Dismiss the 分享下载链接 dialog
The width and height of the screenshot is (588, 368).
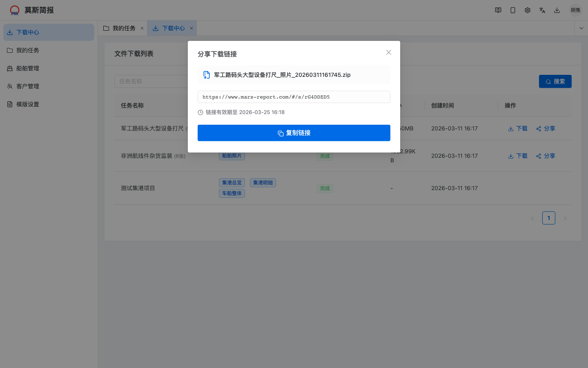[x=388, y=52]
